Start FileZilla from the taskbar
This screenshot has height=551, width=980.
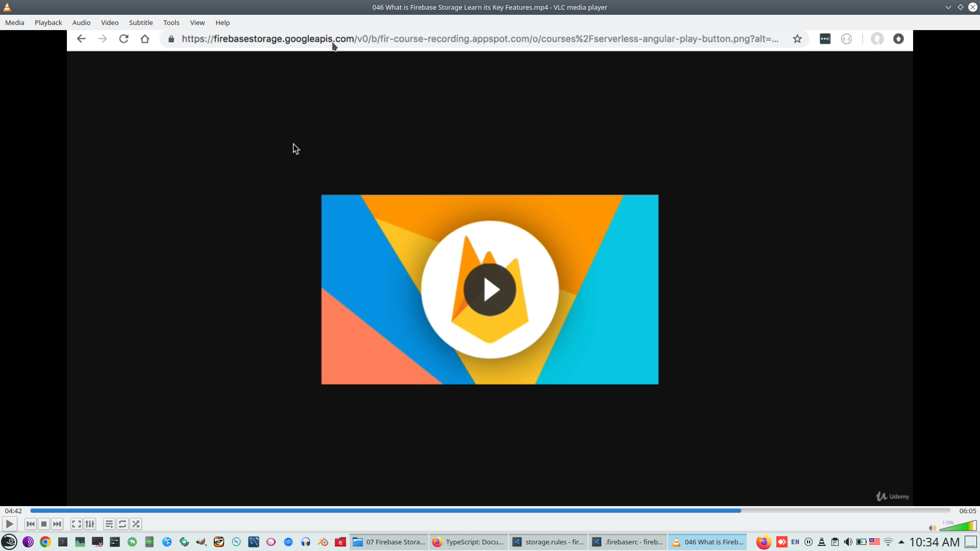point(340,542)
